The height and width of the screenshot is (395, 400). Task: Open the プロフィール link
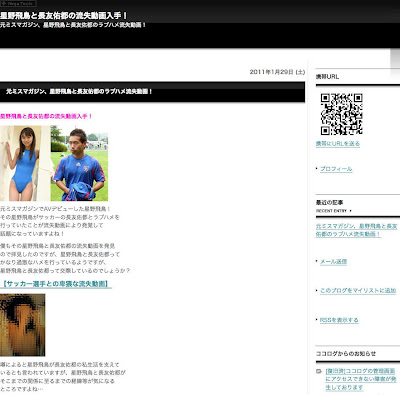pos(336,169)
